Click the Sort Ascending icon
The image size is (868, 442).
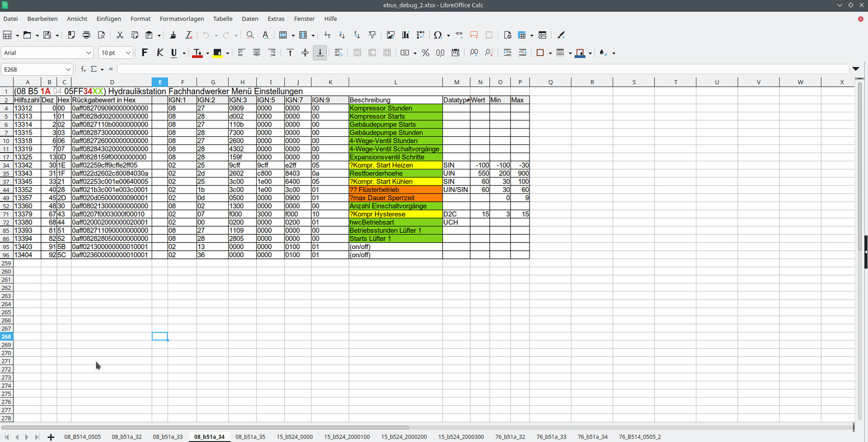342,35
